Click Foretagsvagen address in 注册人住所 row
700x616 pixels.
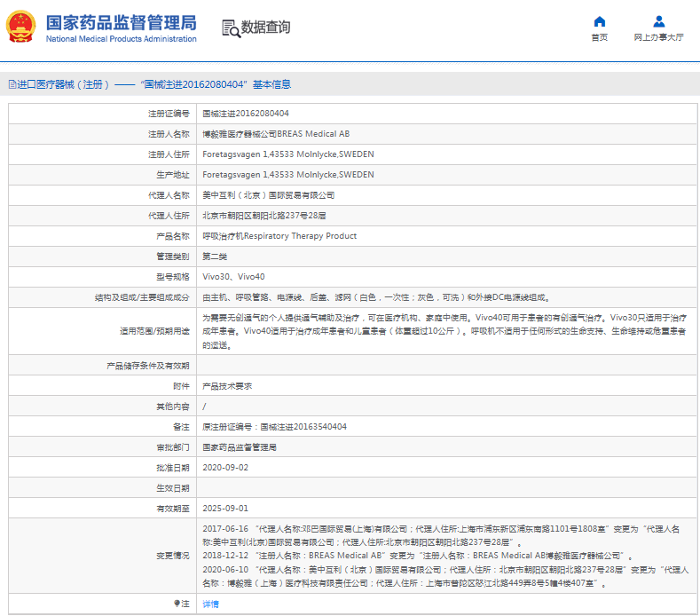[288, 154]
